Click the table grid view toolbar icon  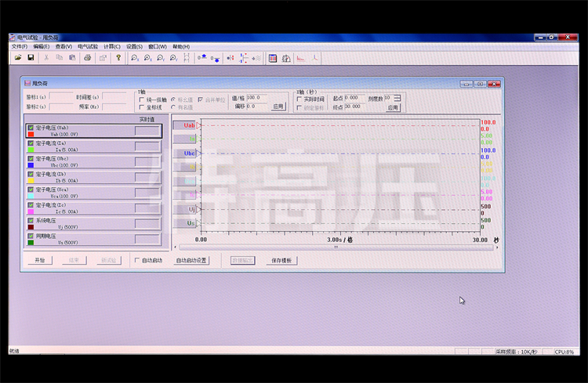point(273,58)
